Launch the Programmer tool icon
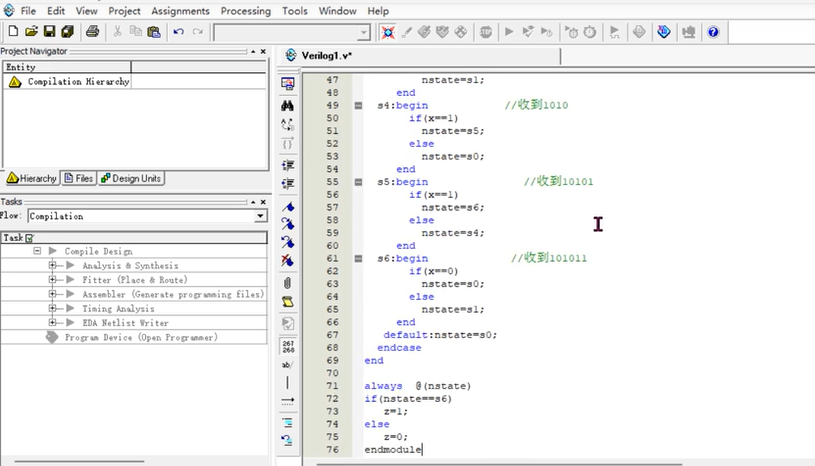The image size is (815, 466). tap(664, 32)
